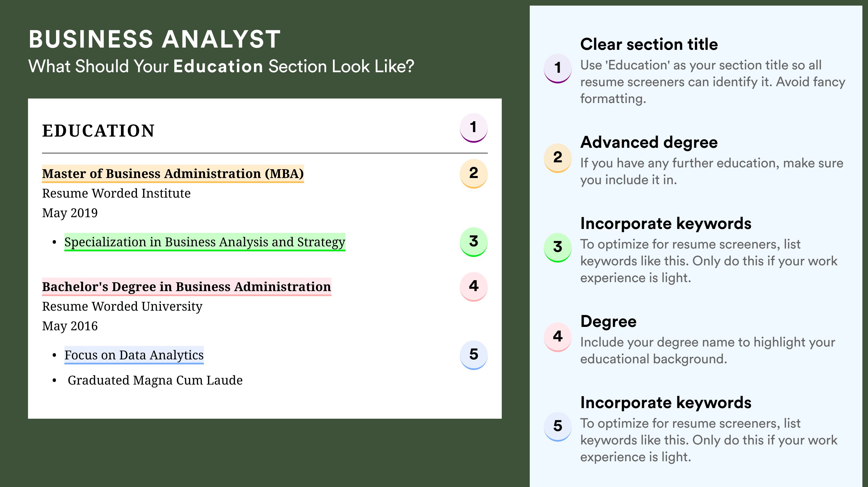Click the Focus on Data Analytics highlight
868x487 pixels.
coord(134,355)
